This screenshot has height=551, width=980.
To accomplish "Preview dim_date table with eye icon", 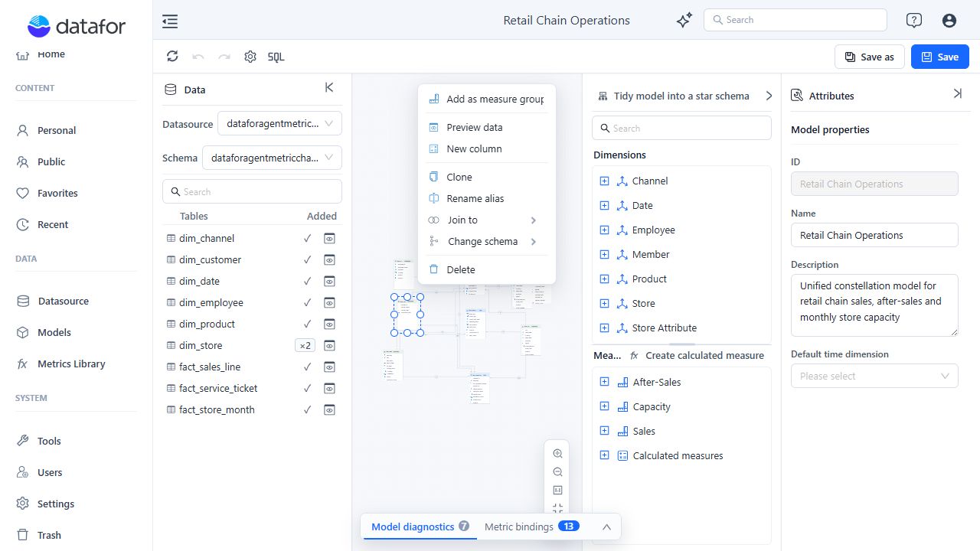I will 329,281.
